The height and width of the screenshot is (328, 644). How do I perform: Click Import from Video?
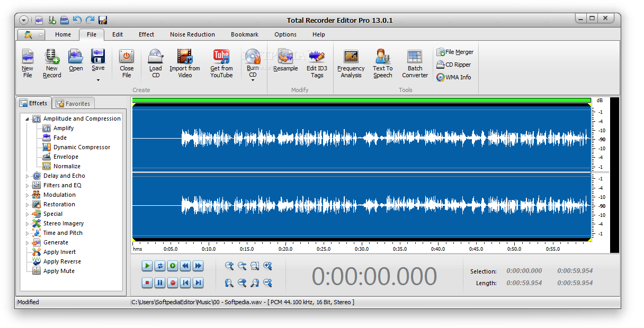pyautogui.click(x=185, y=63)
